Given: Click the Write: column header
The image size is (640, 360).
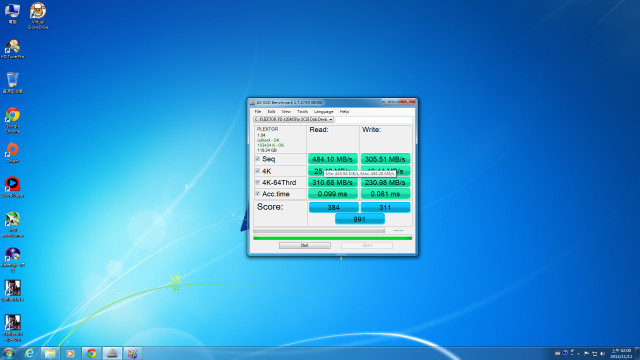Looking at the screenshot, I should pos(371,130).
